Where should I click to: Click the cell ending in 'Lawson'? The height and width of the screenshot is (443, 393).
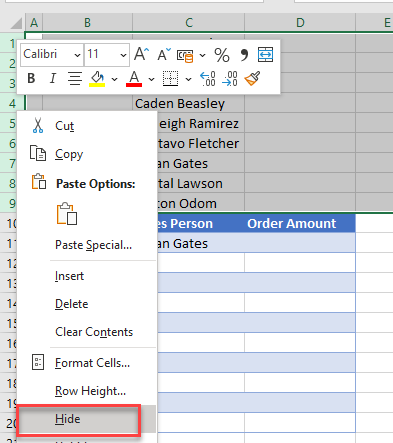pos(201,184)
